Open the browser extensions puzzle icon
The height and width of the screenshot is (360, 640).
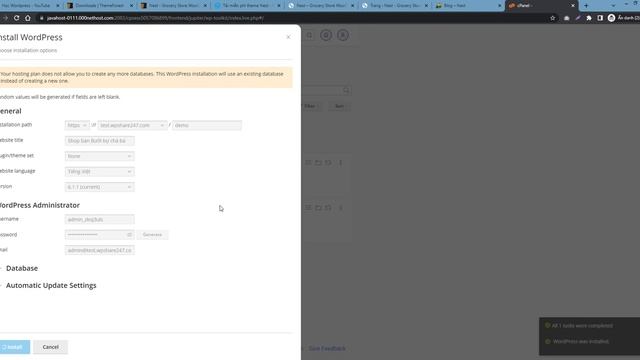click(x=589, y=18)
